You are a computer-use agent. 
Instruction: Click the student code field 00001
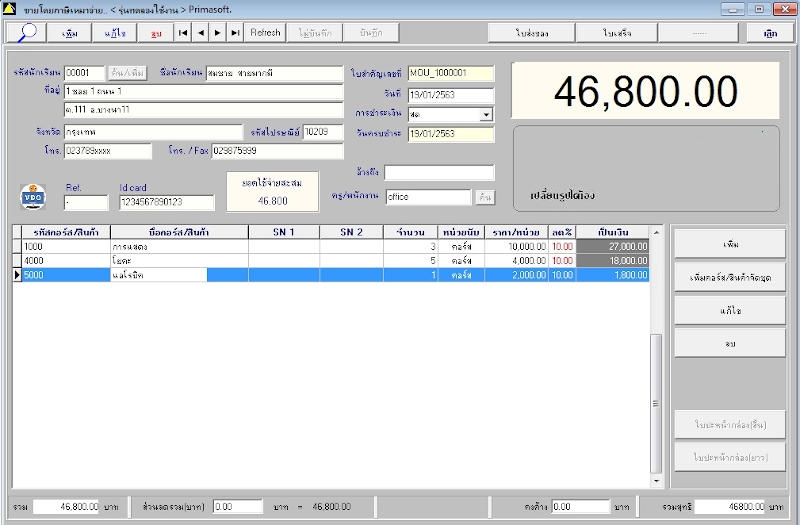(84, 73)
